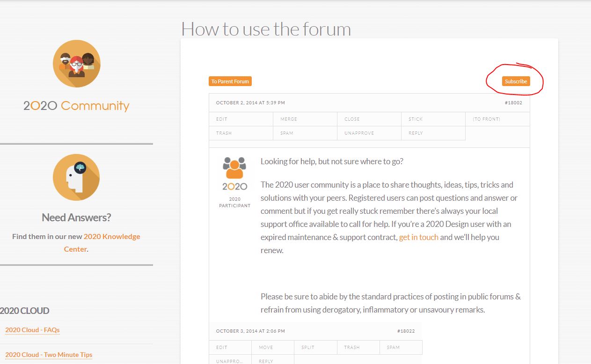Click Split on post #18022
The image size is (591, 364).
tap(308, 348)
